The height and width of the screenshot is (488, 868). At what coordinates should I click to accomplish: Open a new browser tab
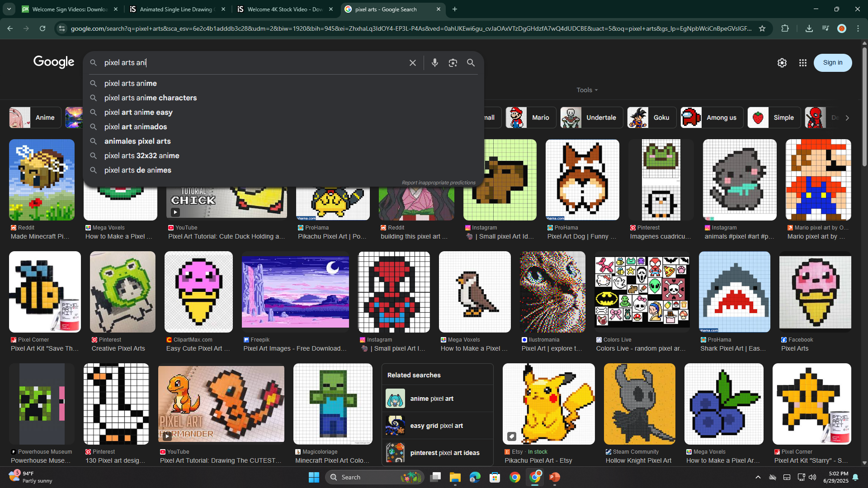[455, 9]
